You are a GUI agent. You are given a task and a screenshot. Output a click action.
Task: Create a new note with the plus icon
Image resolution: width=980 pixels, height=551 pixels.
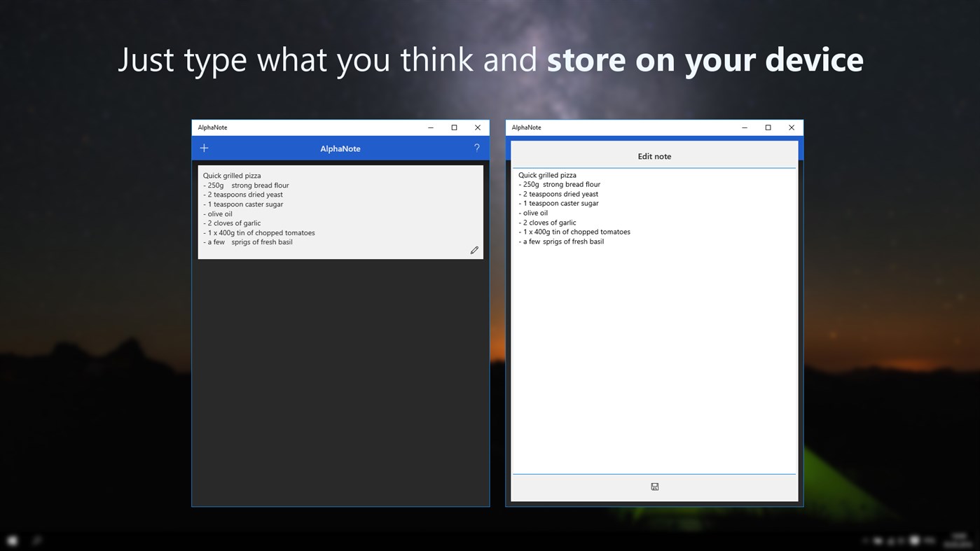pyautogui.click(x=204, y=148)
